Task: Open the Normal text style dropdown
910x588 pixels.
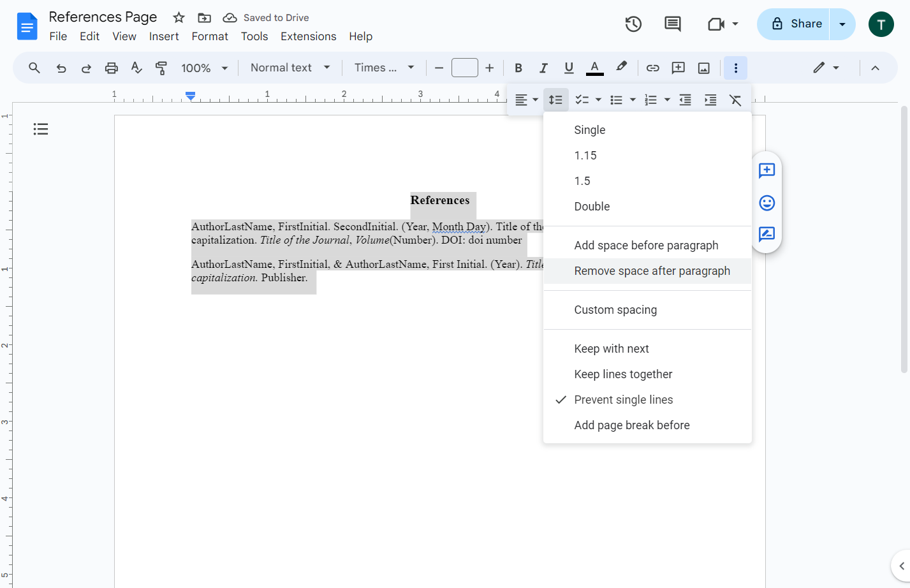Action: pyautogui.click(x=290, y=68)
